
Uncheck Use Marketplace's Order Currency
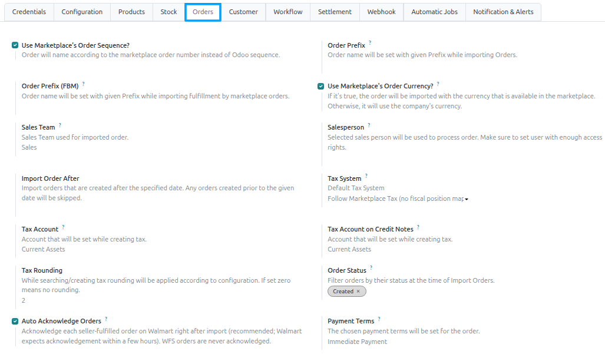(320, 86)
